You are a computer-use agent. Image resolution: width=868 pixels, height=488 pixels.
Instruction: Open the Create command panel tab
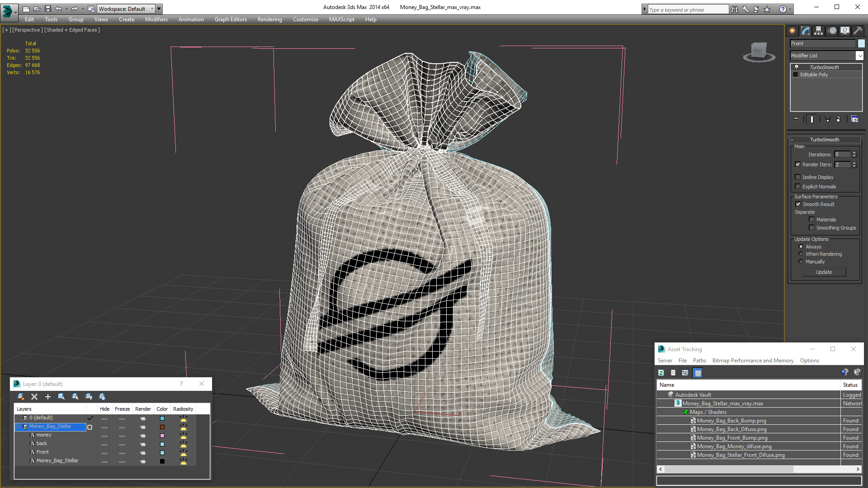[792, 31]
